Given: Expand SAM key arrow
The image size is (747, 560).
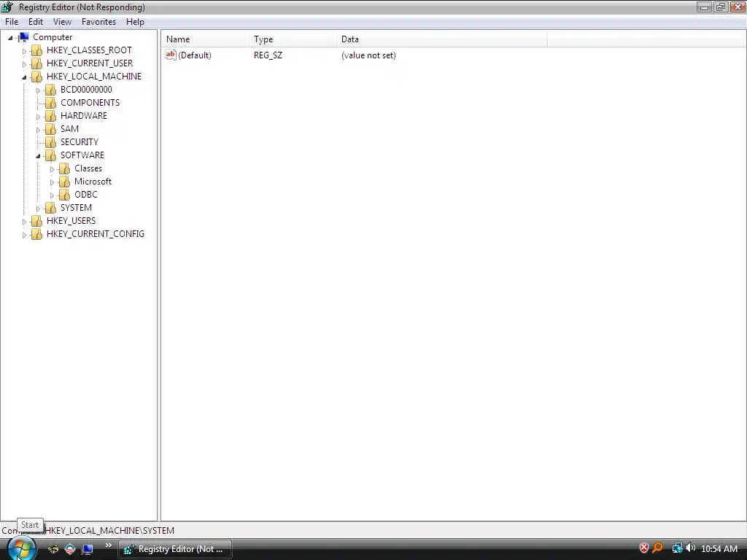Looking at the screenshot, I should (38, 130).
